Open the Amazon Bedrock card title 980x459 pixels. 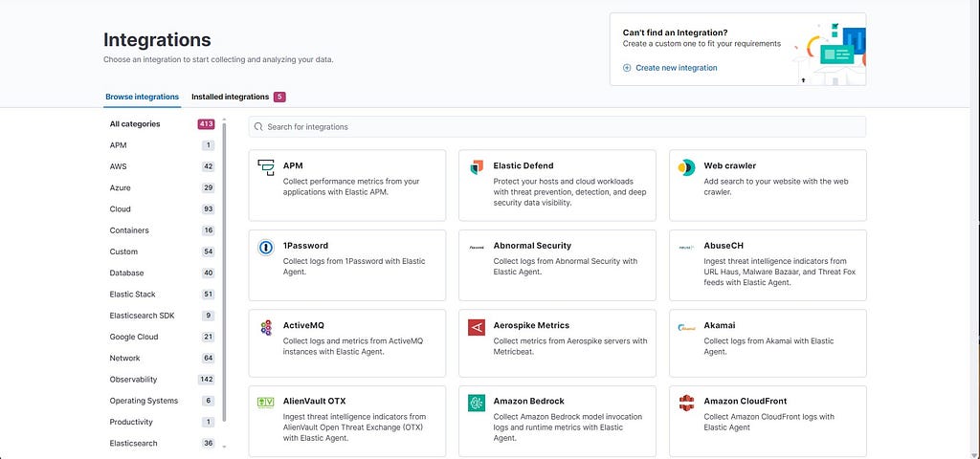(x=528, y=401)
